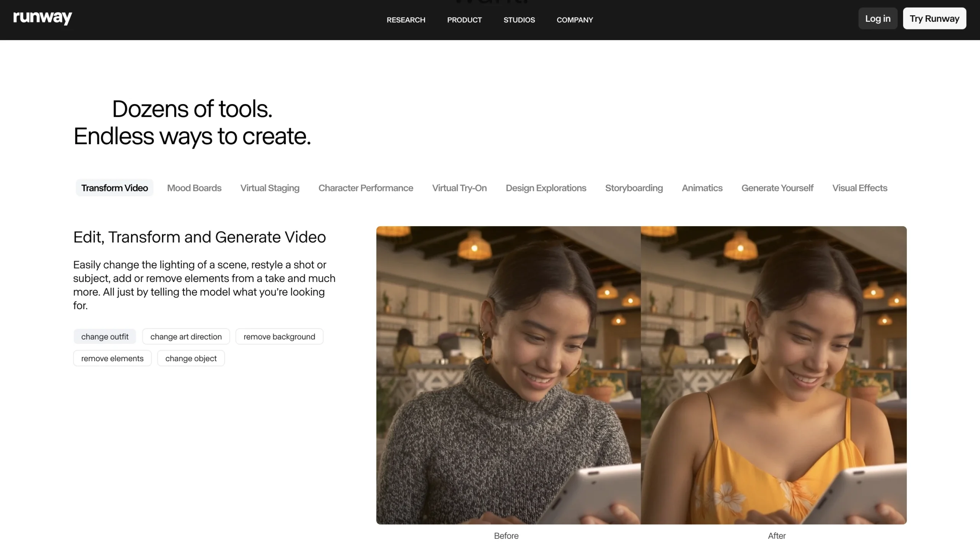Image resolution: width=980 pixels, height=551 pixels.
Task: Open the Character Performance section
Action: pos(366,187)
